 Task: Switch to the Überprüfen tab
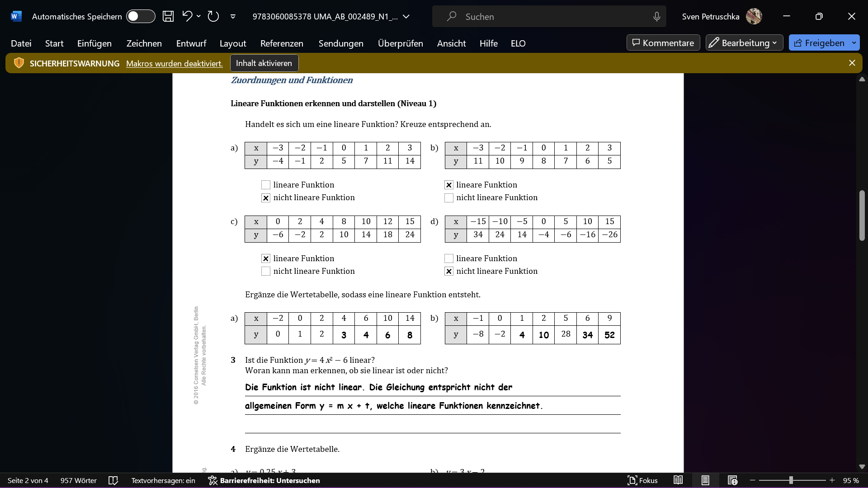pos(401,43)
